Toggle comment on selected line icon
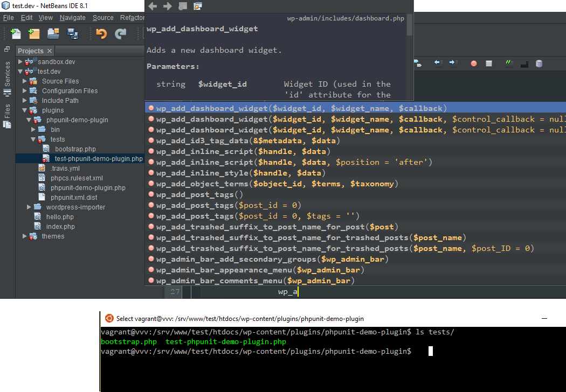The image size is (566, 392). click(x=509, y=64)
